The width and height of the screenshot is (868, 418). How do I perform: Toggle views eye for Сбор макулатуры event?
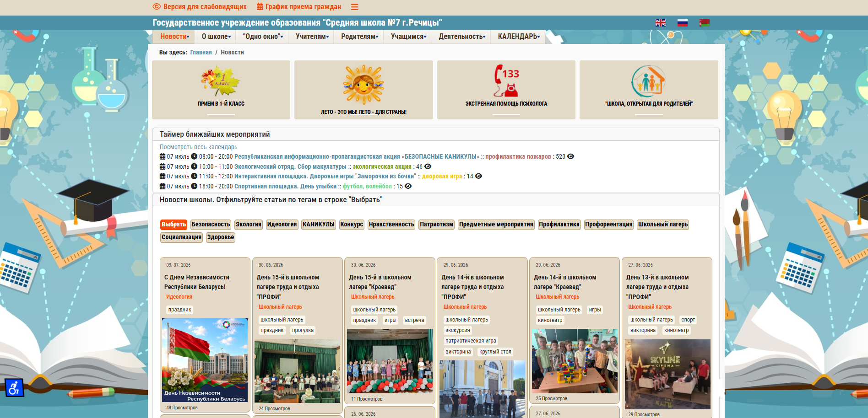pyautogui.click(x=428, y=166)
